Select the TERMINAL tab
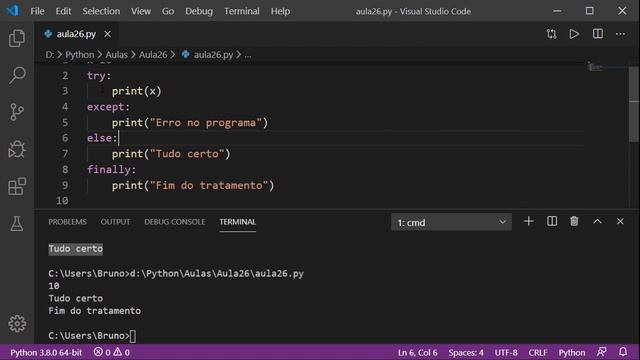 coord(238,222)
